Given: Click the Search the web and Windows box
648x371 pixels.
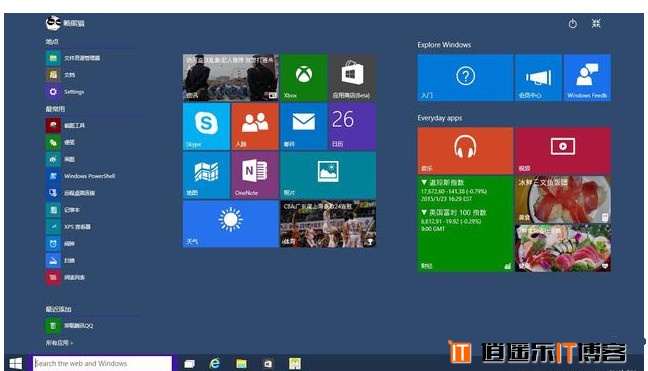Looking at the screenshot, I should tap(102, 364).
